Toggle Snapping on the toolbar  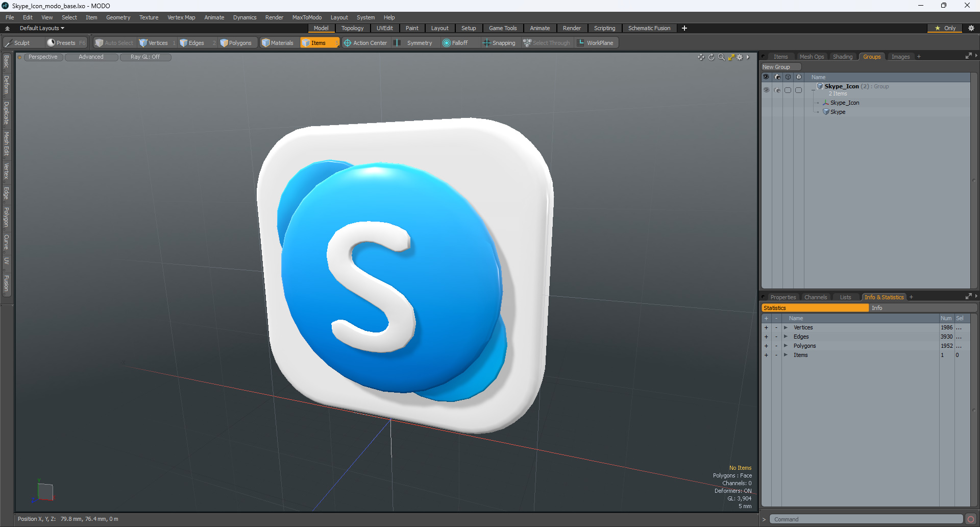(x=499, y=43)
